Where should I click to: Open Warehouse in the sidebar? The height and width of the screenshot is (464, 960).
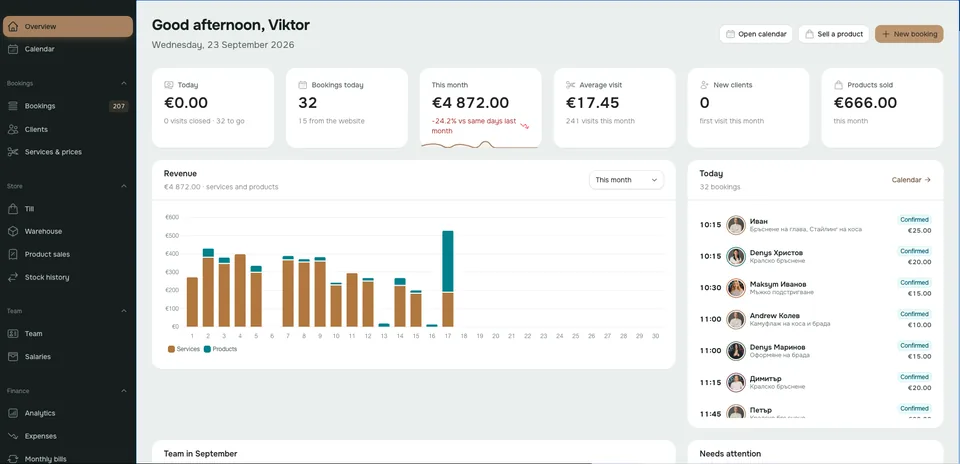click(68, 231)
